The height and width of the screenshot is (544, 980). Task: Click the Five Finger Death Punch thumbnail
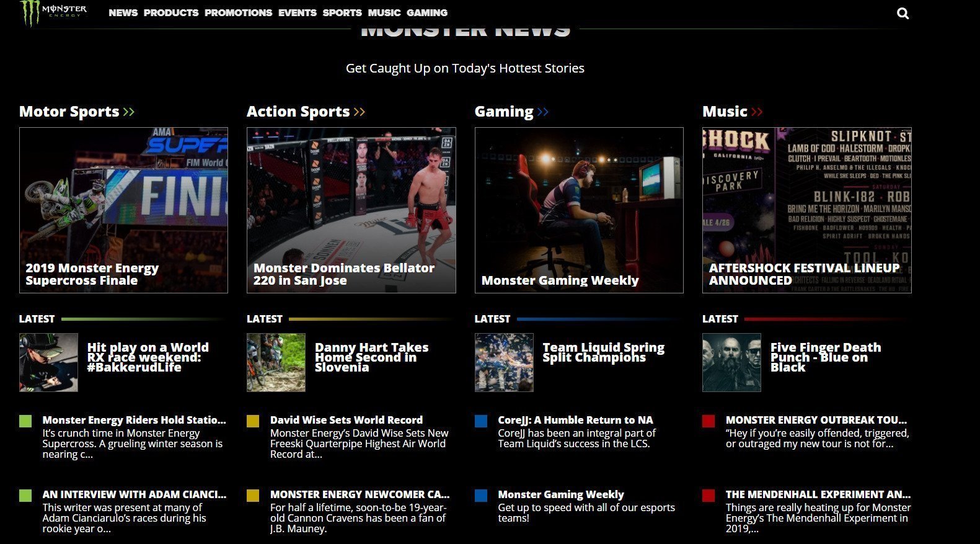tap(731, 362)
